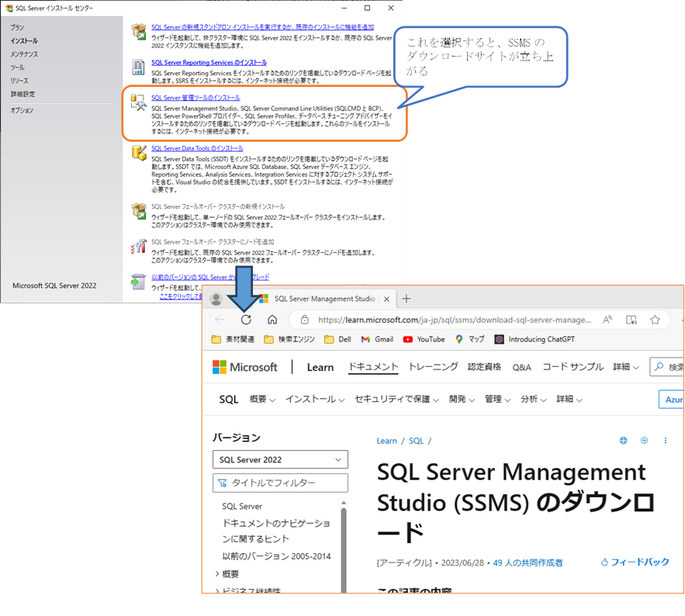Click the ドキュメント header link
685x616 pixels.
click(373, 367)
